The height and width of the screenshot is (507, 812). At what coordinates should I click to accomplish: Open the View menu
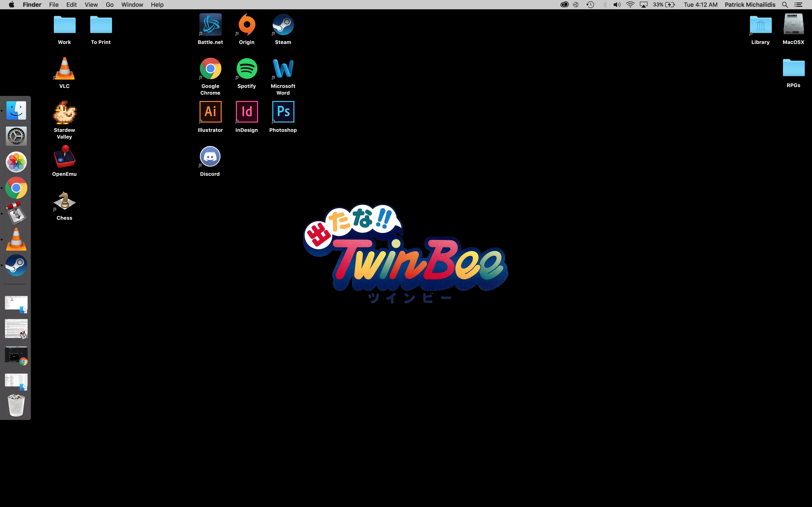pos(91,5)
